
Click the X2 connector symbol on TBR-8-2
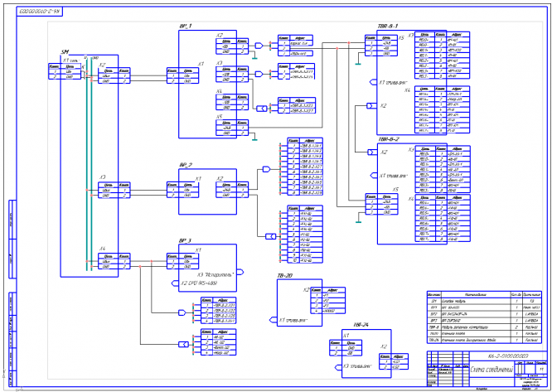pyautogui.click(x=372, y=152)
